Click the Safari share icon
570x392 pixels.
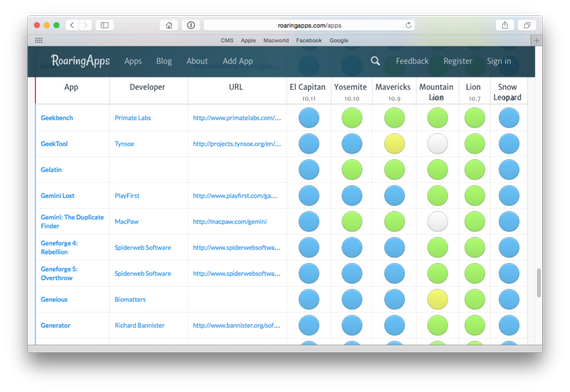505,25
